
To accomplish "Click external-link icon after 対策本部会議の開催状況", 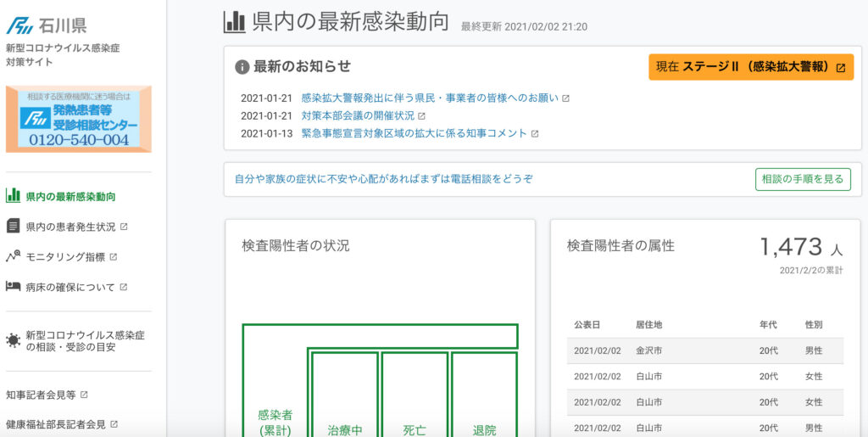I will 421,116.
